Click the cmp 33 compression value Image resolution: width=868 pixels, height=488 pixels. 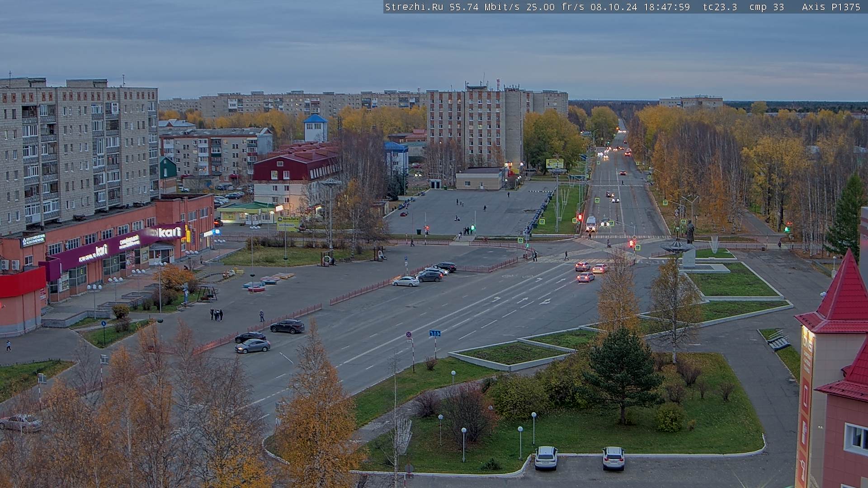767,7
